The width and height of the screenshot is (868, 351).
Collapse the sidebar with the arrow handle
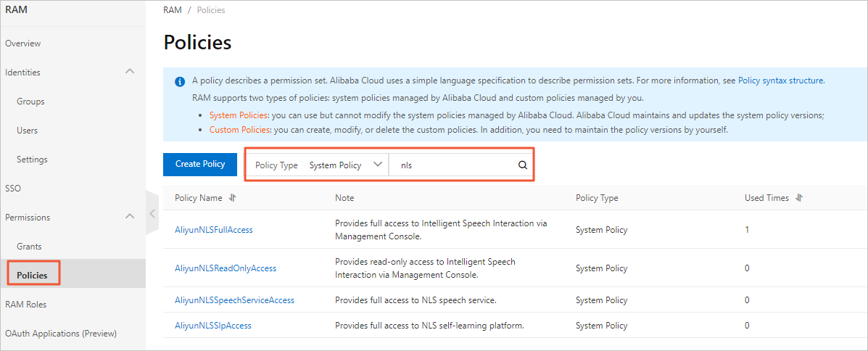[x=152, y=213]
